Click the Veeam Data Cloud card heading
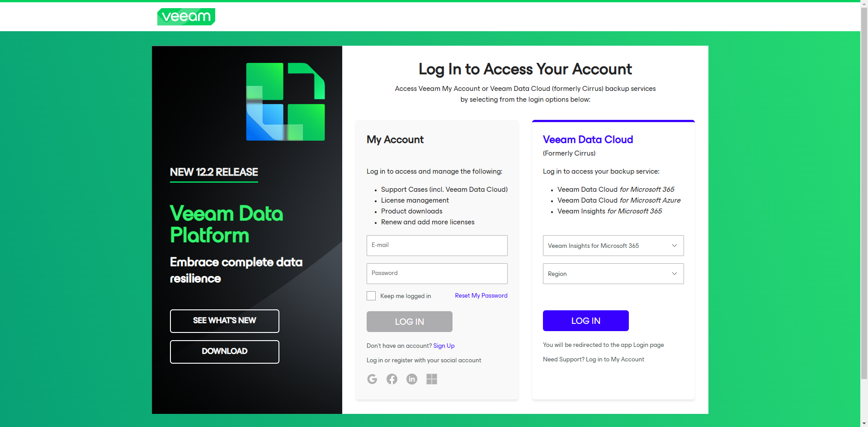868x427 pixels. 588,139
